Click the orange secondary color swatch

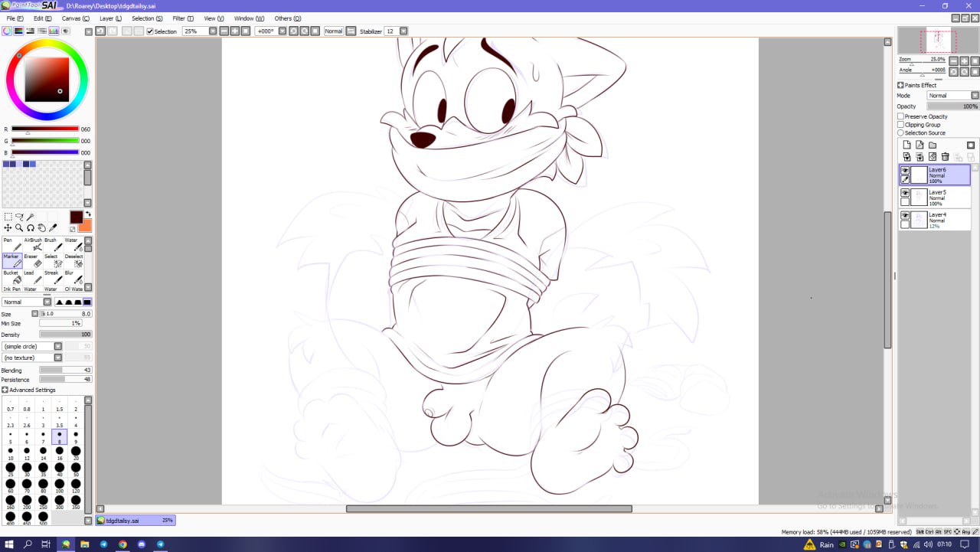(84, 225)
